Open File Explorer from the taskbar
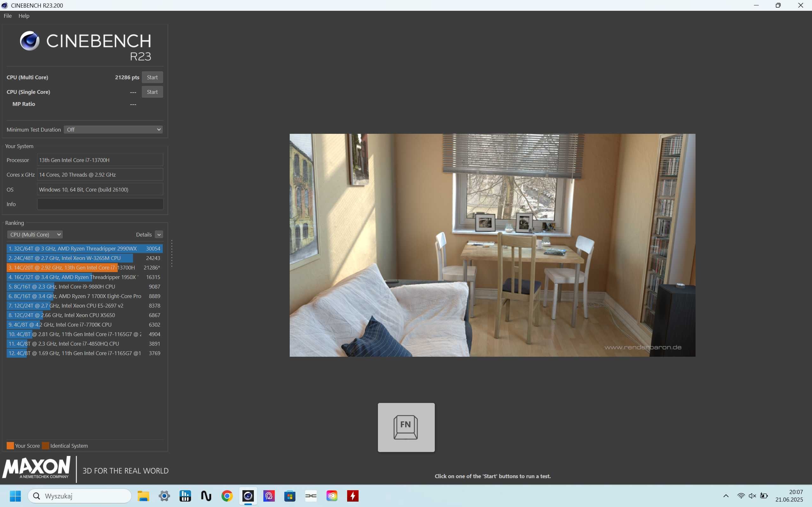Image resolution: width=812 pixels, height=507 pixels. (x=143, y=496)
